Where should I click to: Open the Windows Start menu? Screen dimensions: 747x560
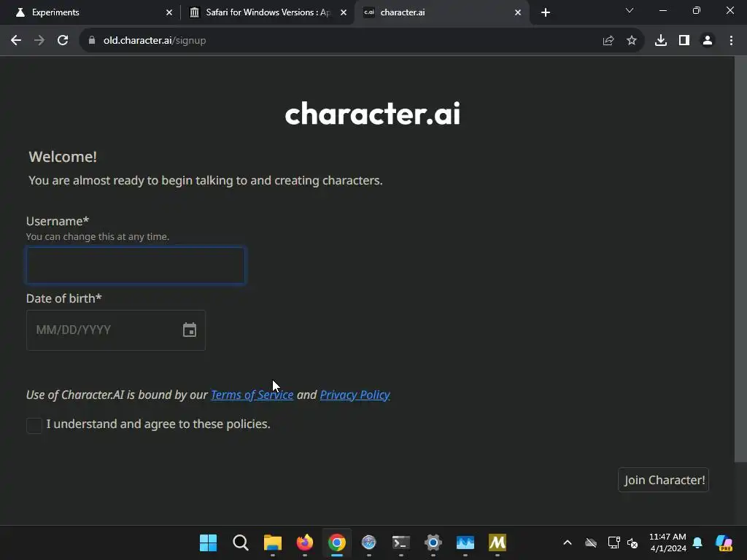click(x=208, y=542)
